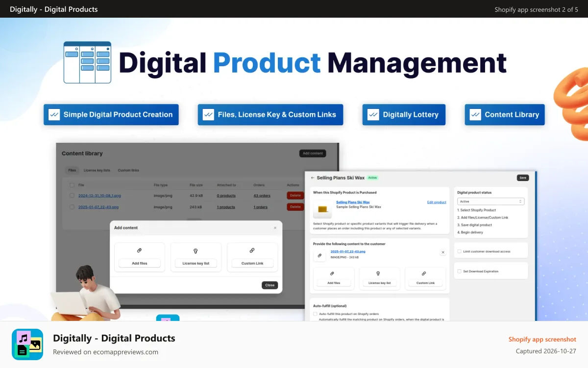Open the 1 products link
The image size is (588, 368).
point(226,207)
